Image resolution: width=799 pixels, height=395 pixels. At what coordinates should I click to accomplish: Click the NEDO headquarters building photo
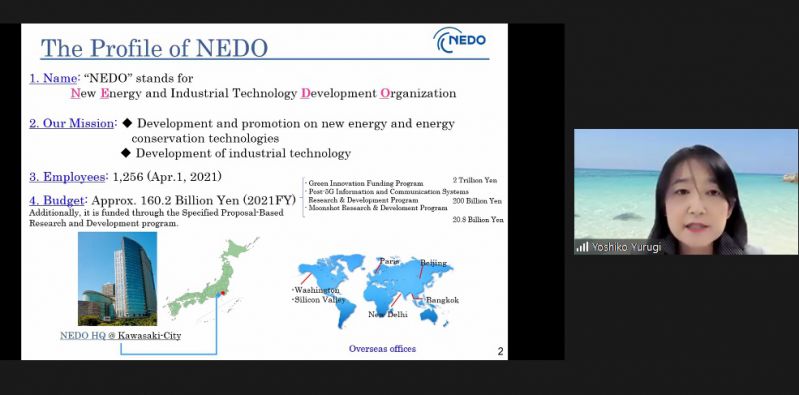point(117,279)
